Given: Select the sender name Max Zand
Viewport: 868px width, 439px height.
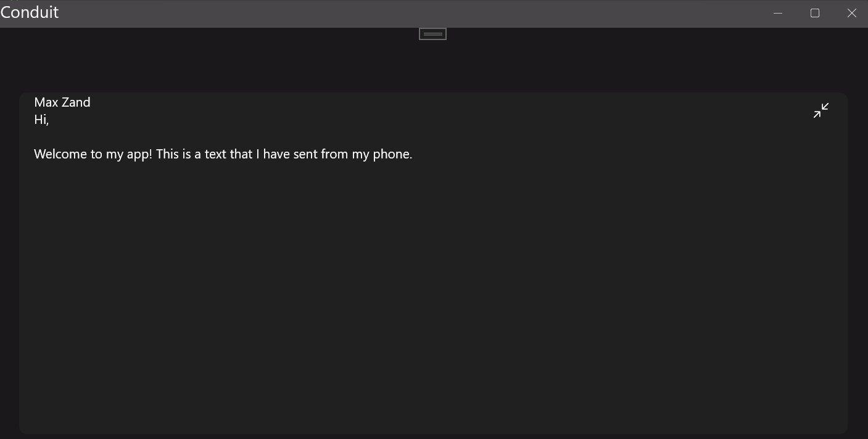Looking at the screenshot, I should coord(62,102).
